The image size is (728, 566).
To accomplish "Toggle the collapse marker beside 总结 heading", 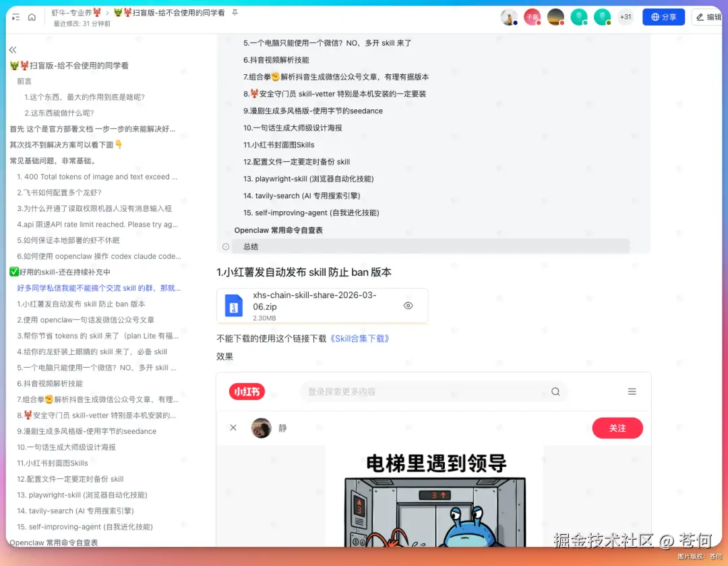I will 224,246.
